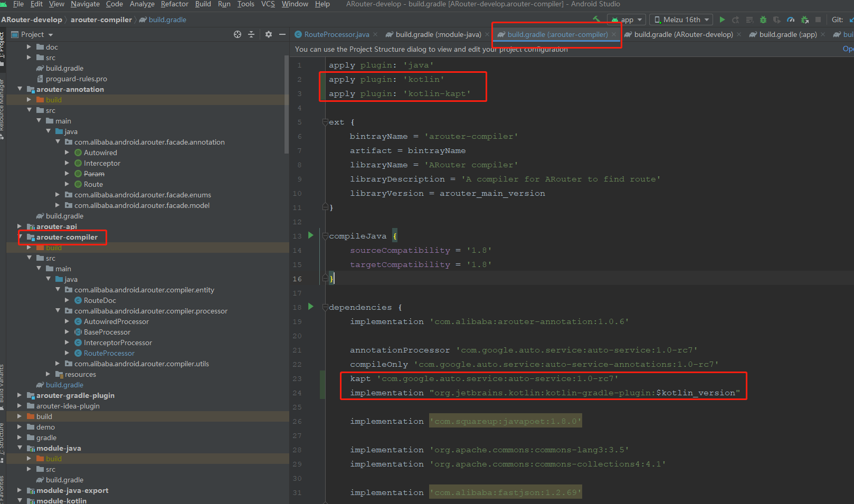Run the dependencies gutter arrow at line 18

pyautogui.click(x=310, y=307)
